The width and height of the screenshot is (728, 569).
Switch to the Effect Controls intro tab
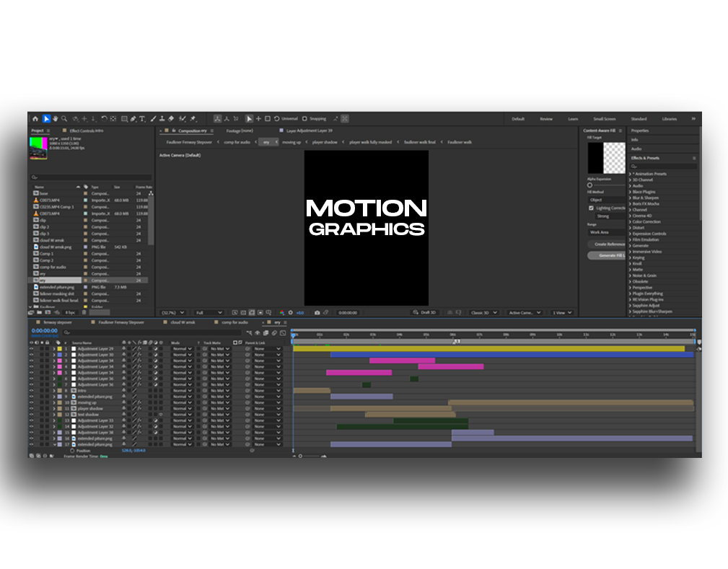click(87, 131)
